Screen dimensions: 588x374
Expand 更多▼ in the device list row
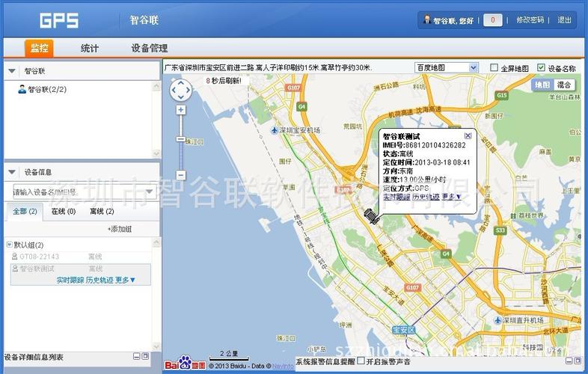click(125, 280)
